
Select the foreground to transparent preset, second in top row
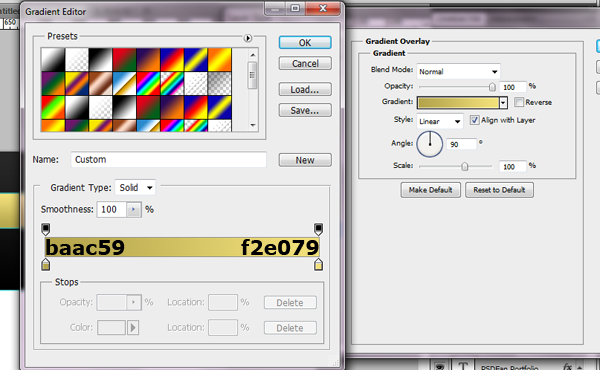(x=77, y=60)
